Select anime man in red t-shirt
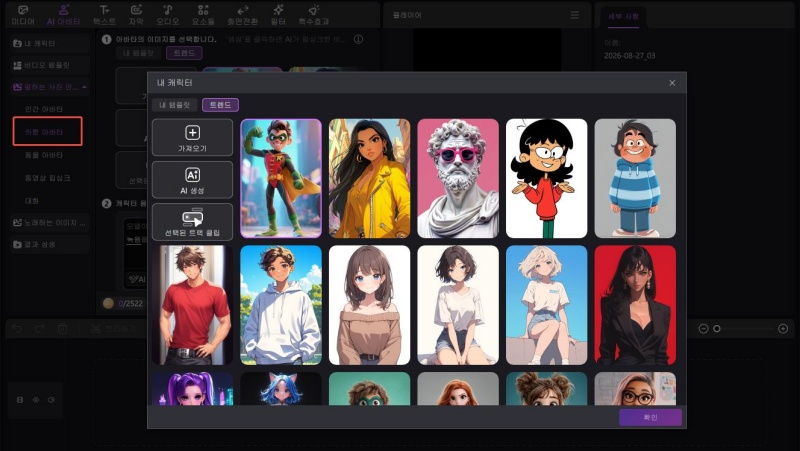The image size is (800, 451). coord(192,305)
